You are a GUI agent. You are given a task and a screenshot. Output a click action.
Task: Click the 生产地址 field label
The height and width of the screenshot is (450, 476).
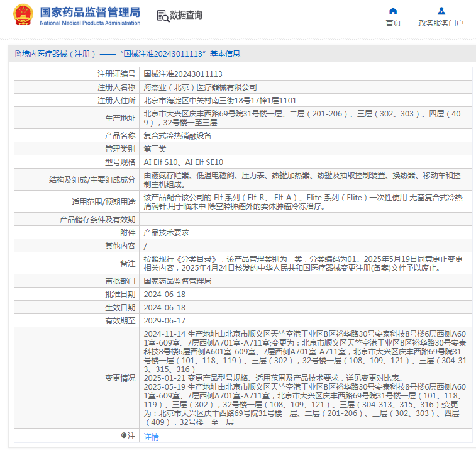pos(120,118)
